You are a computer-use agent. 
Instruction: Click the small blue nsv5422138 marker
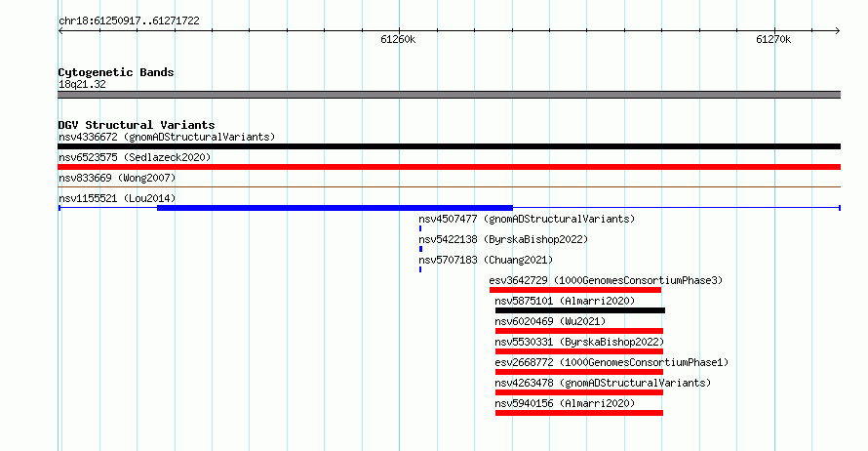[420, 249]
